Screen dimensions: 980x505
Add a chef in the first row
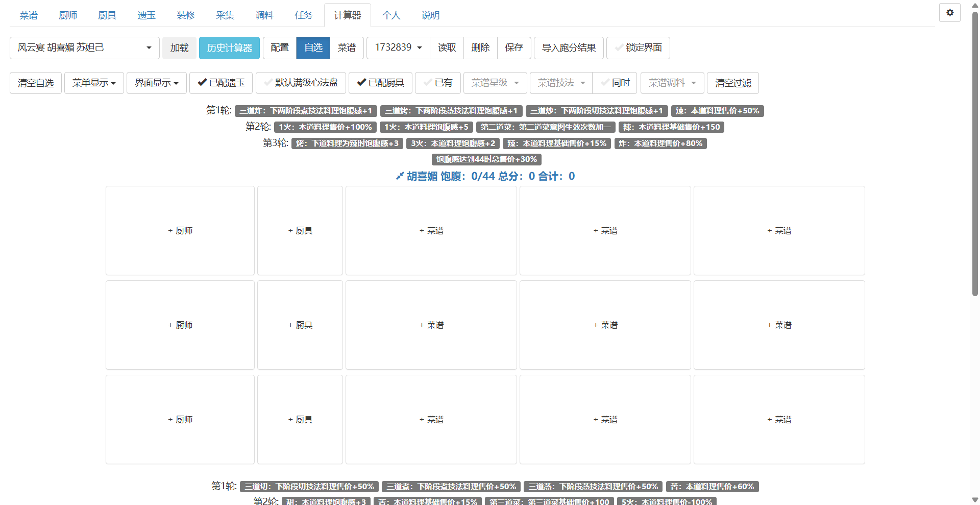click(180, 231)
